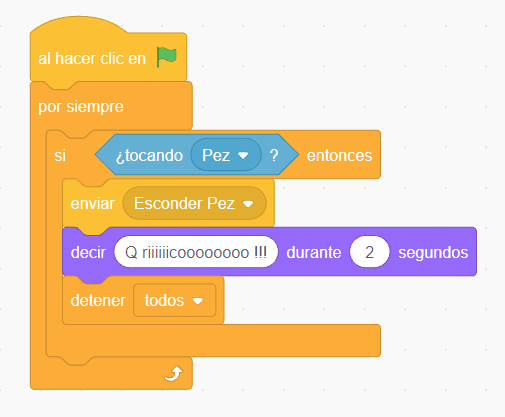Open the Pez sprite dropdown
Viewport: 505px width, 417px height.
[226, 155]
